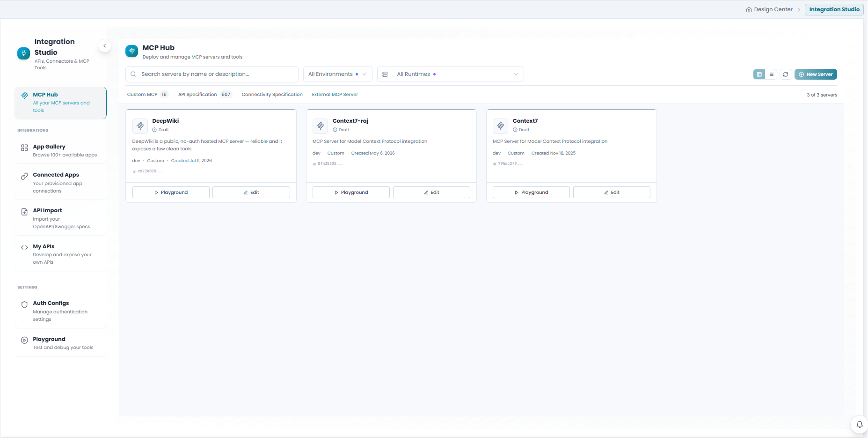Click the Context7 hash ID 795ac2f9
The height and width of the screenshot is (438, 868).
pyautogui.click(x=508, y=164)
